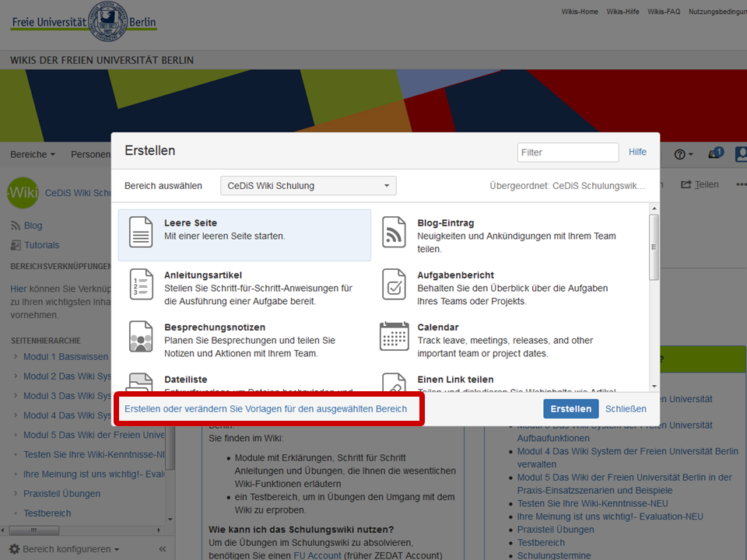This screenshot has width=747, height=560.
Task: Open the Testbereich page in sidebar
Action: pyautogui.click(x=47, y=513)
